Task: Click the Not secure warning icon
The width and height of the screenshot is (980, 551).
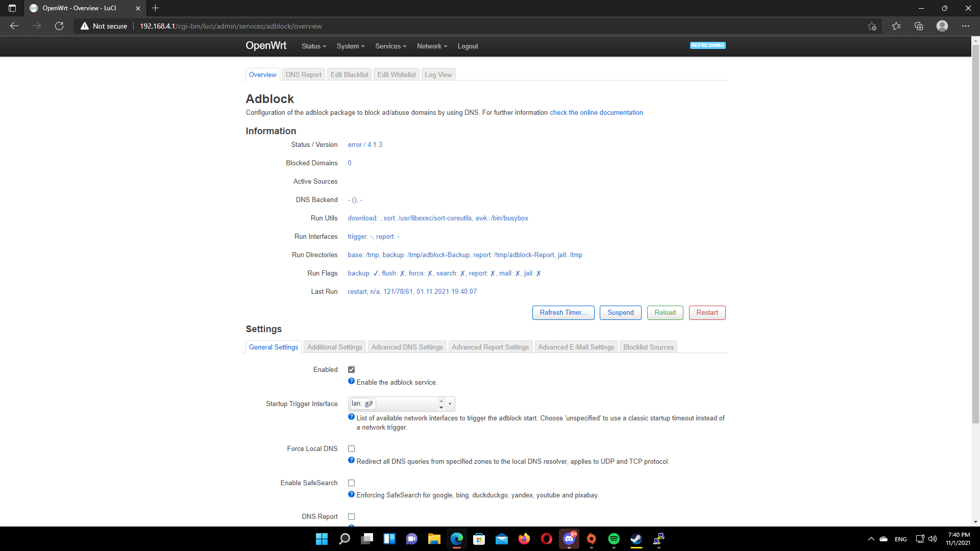Action: point(85,26)
